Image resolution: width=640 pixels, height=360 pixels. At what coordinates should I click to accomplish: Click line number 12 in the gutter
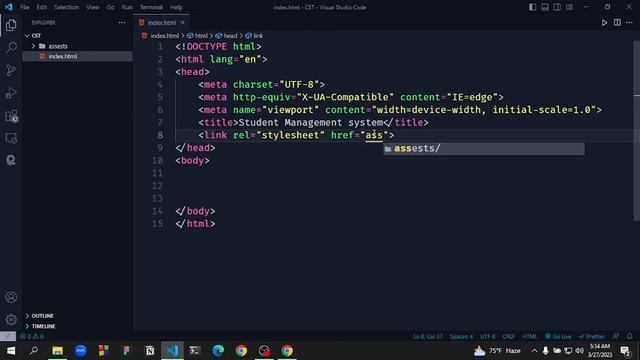point(157,186)
